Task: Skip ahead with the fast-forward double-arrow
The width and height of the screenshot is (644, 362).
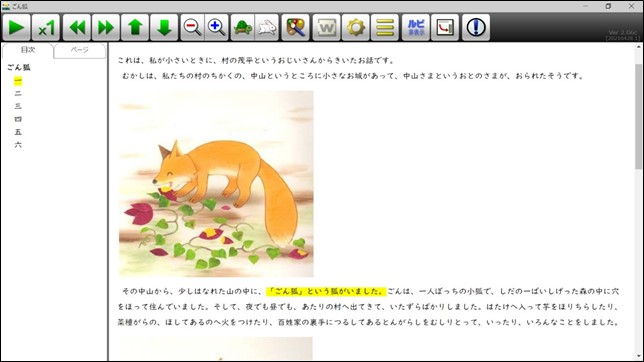Action: (x=106, y=28)
